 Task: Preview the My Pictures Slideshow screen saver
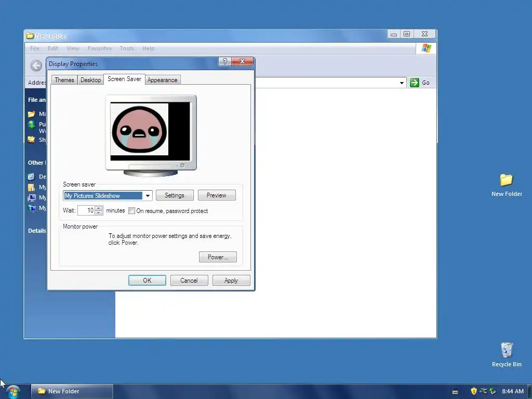[x=217, y=195]
